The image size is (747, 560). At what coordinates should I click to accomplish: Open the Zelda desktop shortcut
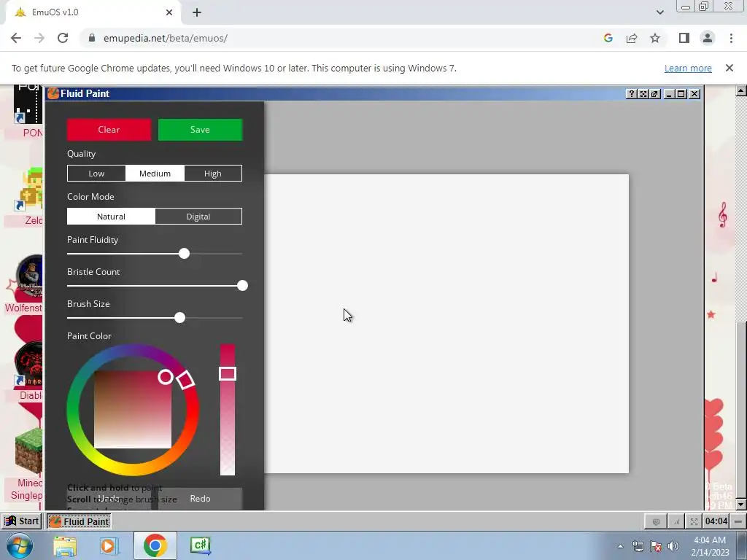click(x=29, y=196)
